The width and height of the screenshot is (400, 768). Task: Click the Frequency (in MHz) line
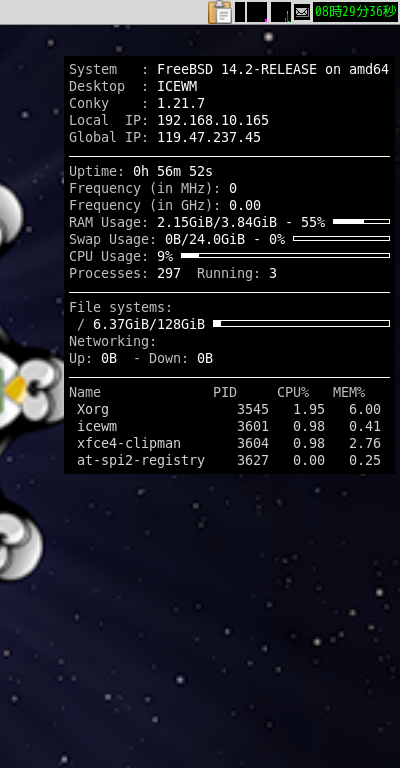153,189
